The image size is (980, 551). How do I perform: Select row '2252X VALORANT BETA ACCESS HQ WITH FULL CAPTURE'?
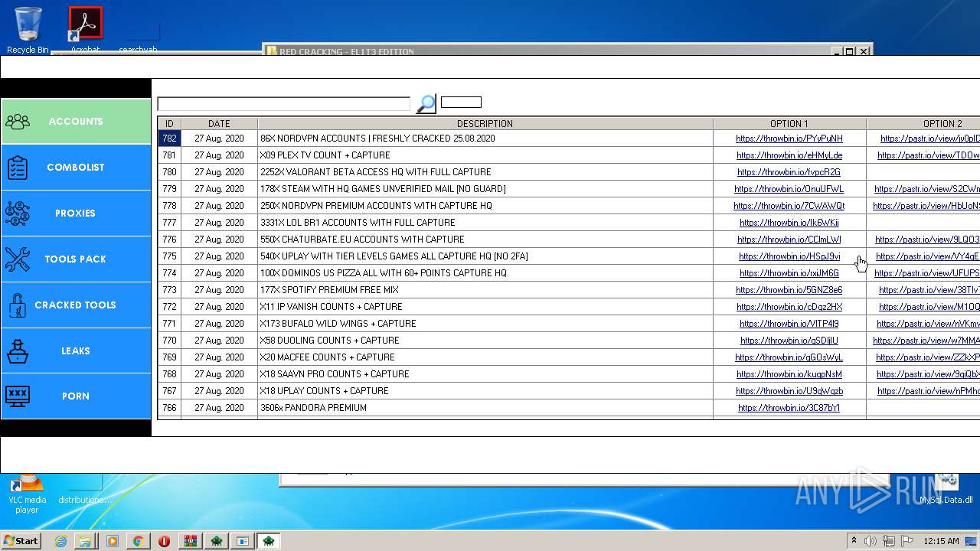click(x=485, y=172)
